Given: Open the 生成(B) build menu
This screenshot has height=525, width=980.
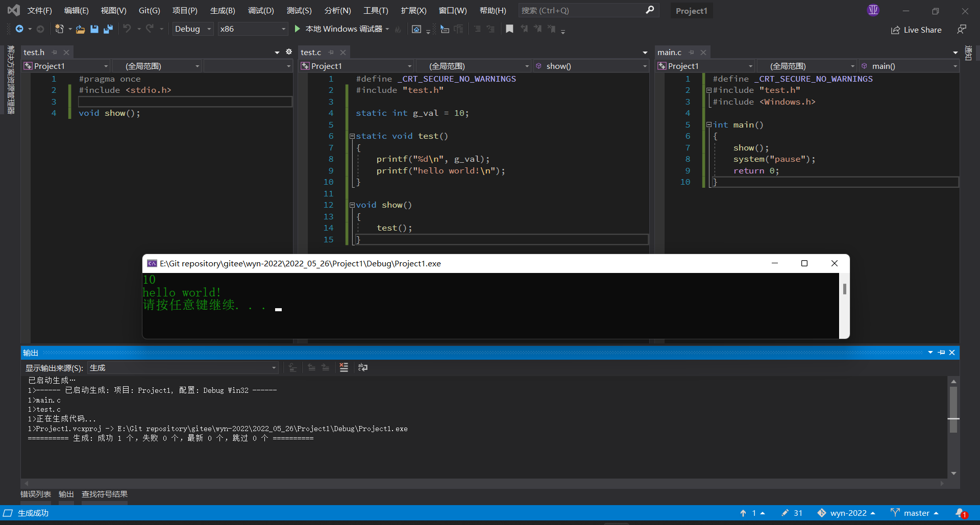Looking at the screenshot, I should click(223, 10).
